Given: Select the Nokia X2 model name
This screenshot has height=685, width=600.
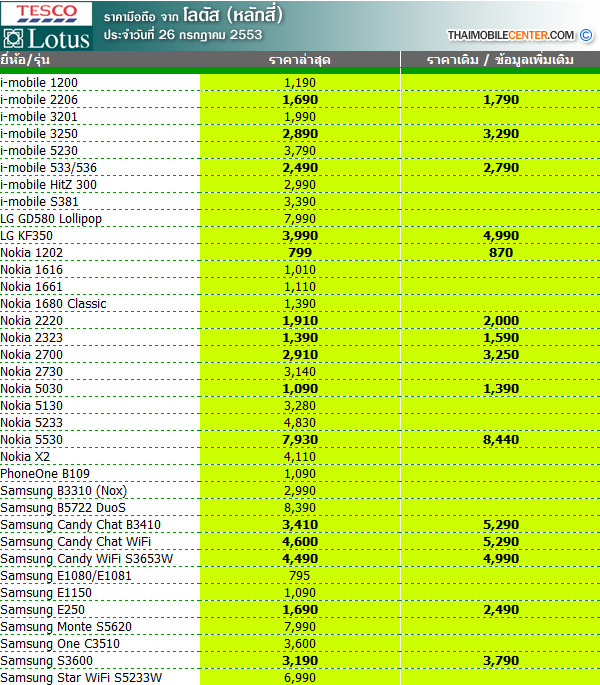Looking at the screenshot, I should point(25,457).
